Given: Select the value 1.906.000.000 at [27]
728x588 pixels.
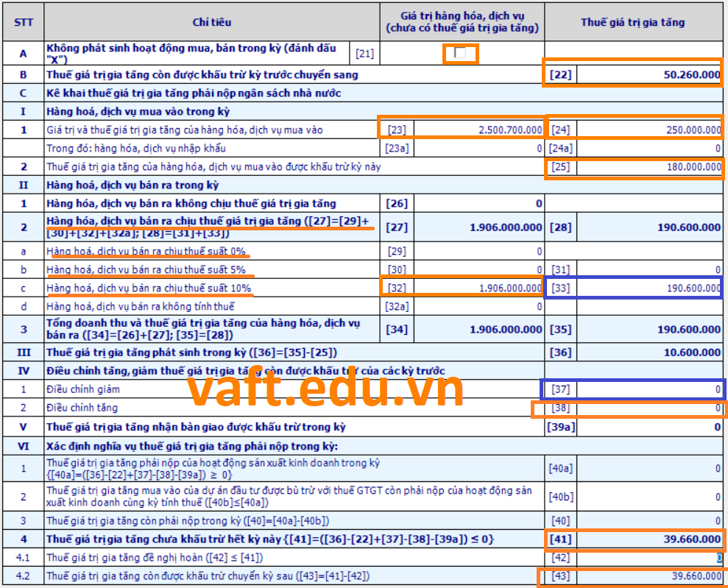Looking at the screenshot, I should [506, 227].
